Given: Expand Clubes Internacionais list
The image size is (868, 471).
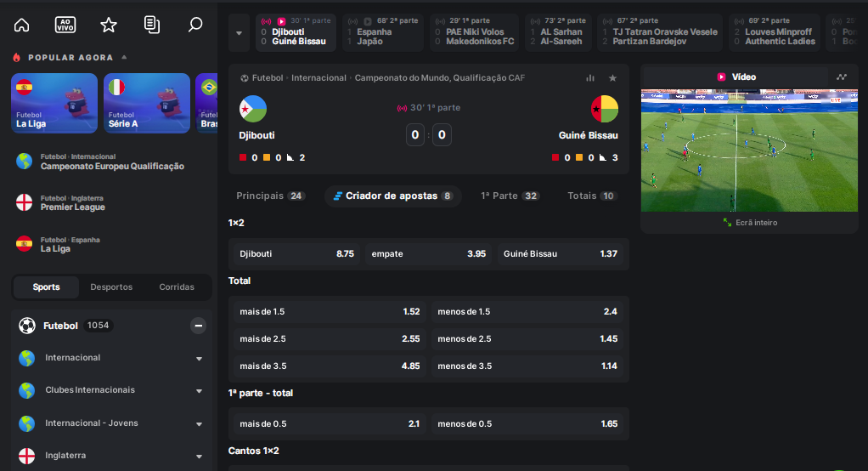Looking at the screenshot, I should click(x=199, y=390).
